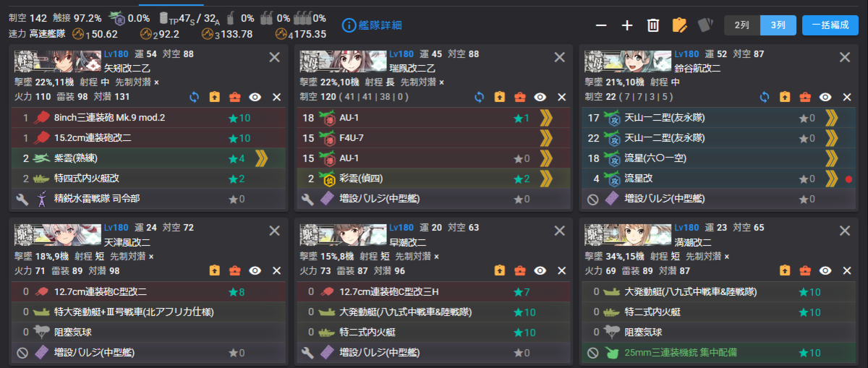Open the orange clipboard edit icon
868x368 pixels.
click(x=679, y=25)
